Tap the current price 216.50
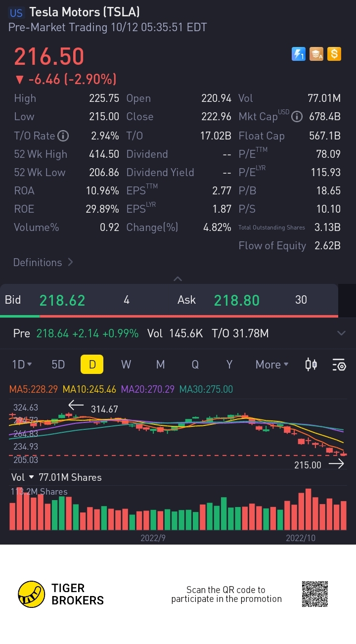This screenshot has width=356, height=644. (x=49, y=56)
